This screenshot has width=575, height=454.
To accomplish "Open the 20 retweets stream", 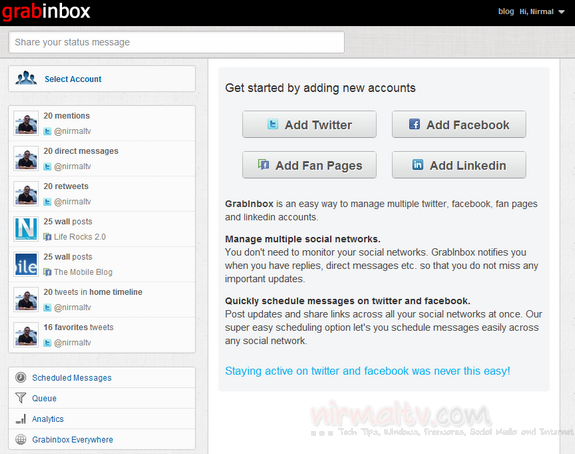I will [x=66, y=186].
